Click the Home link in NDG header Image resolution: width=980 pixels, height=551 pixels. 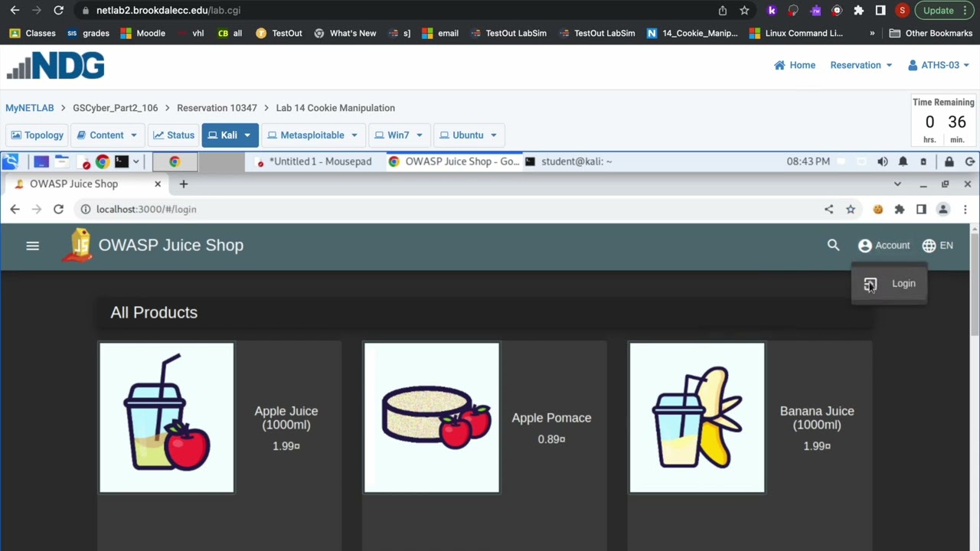(x=795, y=65)
